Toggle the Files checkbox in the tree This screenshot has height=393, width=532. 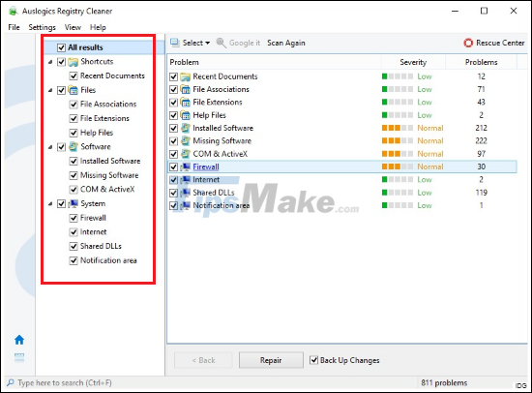tap(61, 90)
